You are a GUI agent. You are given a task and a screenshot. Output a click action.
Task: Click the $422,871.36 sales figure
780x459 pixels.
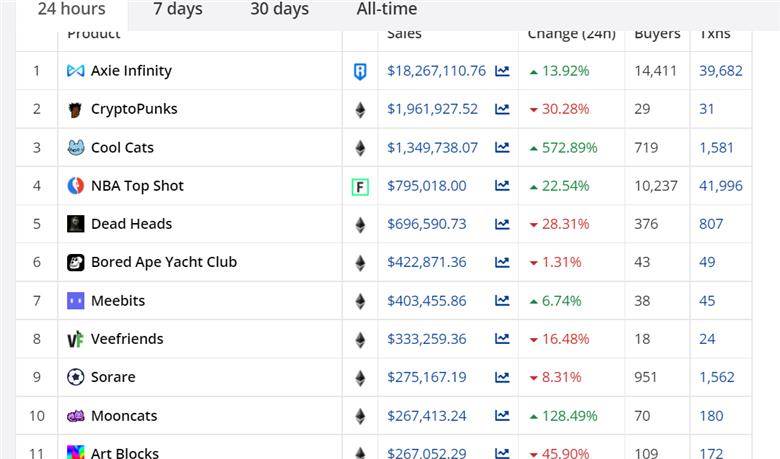pos(427,262)
